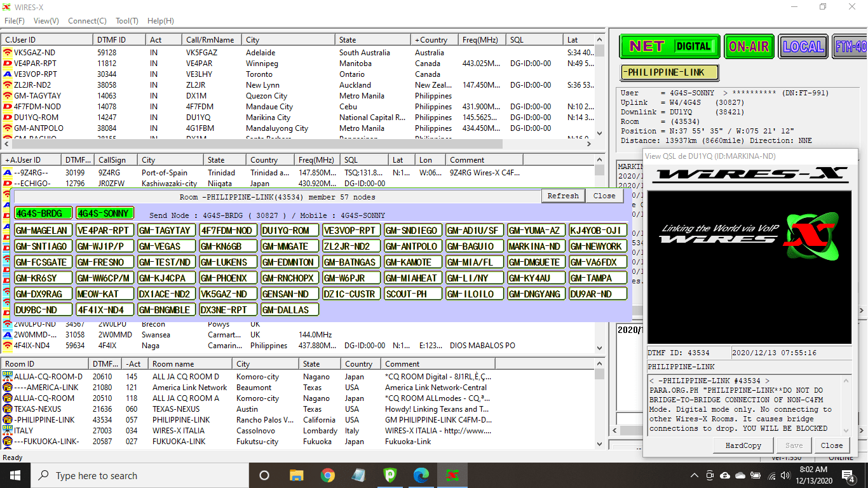Click the node icon beside ZL2JR-ND2

coord(8,85)
